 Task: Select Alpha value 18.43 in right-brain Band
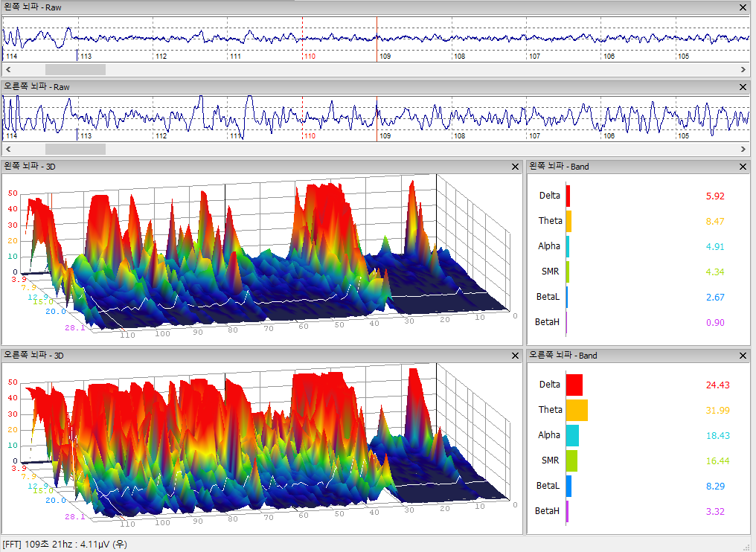tap(718, 435)
